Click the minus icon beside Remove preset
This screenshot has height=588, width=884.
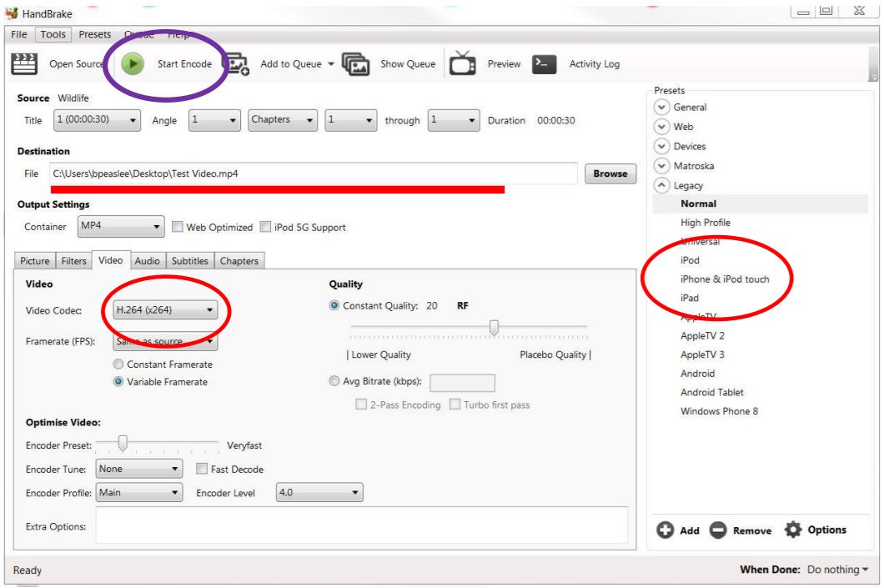(718, 530)
